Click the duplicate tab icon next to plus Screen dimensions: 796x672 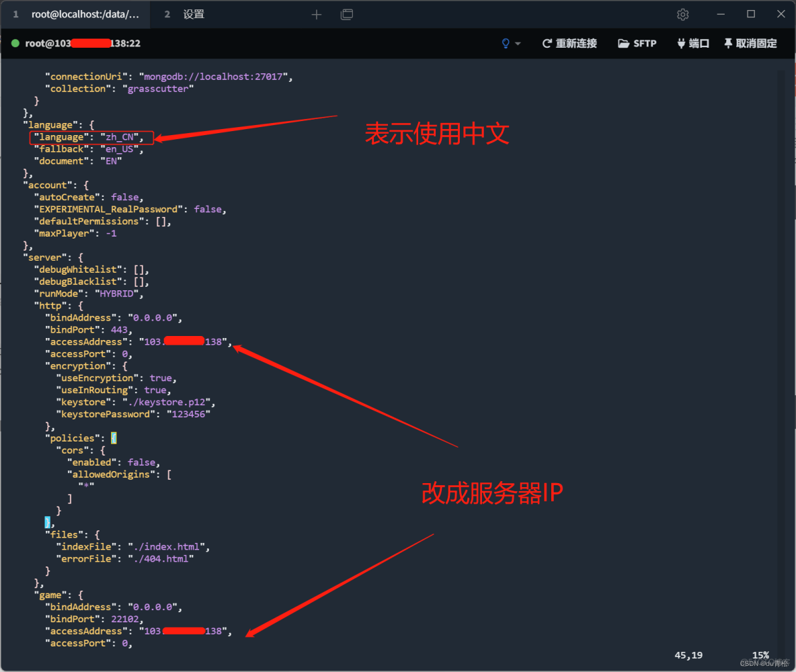(x=347, y=14)
